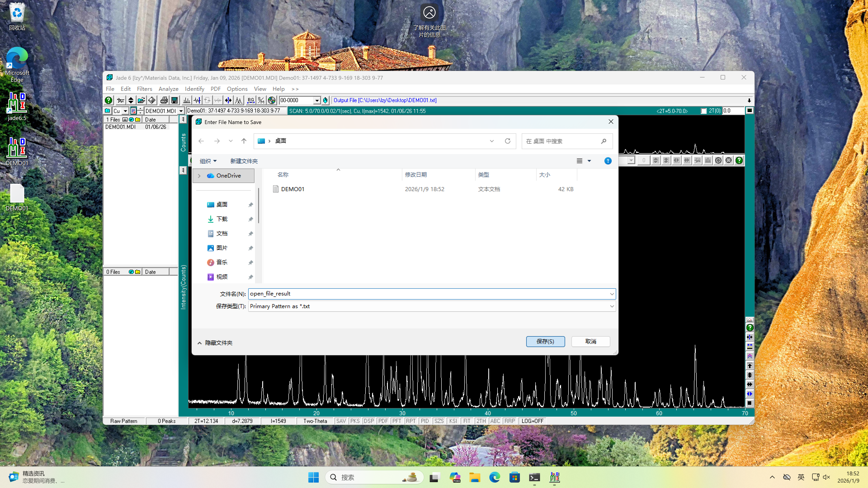Image resolution: width=868 pixels, height=488 pixels.
Task: Open the 保存类型 file type dropdown
Action: pyautogui.click(x=611, y=306)
